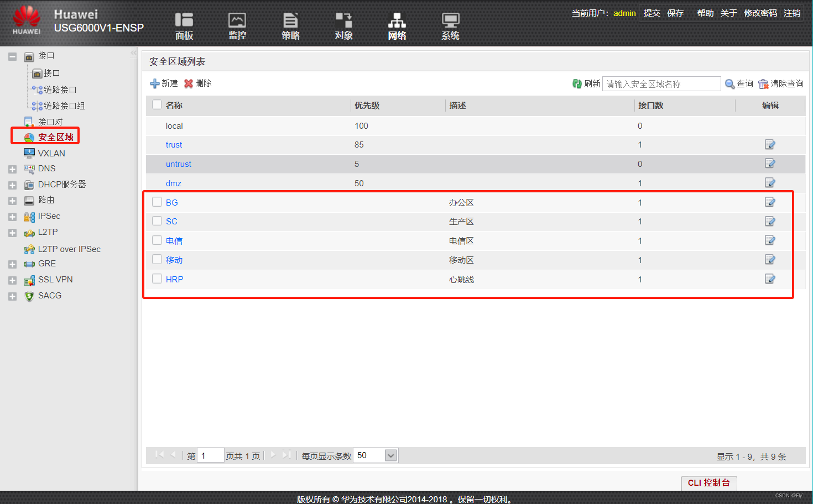Viewport: 813px width, 504px height.
Task: Open the untrust zone link
Action: pyautogui.click(x=178, y=164)
